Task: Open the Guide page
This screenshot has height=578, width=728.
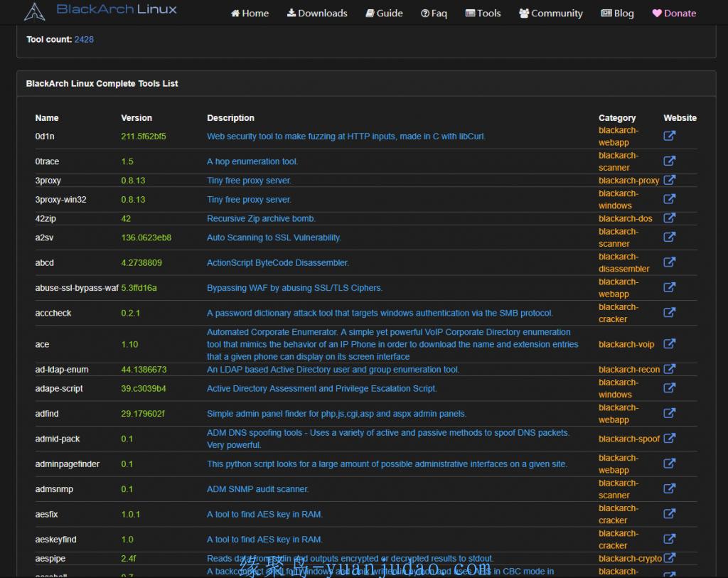Action: [x=384, y=13]
